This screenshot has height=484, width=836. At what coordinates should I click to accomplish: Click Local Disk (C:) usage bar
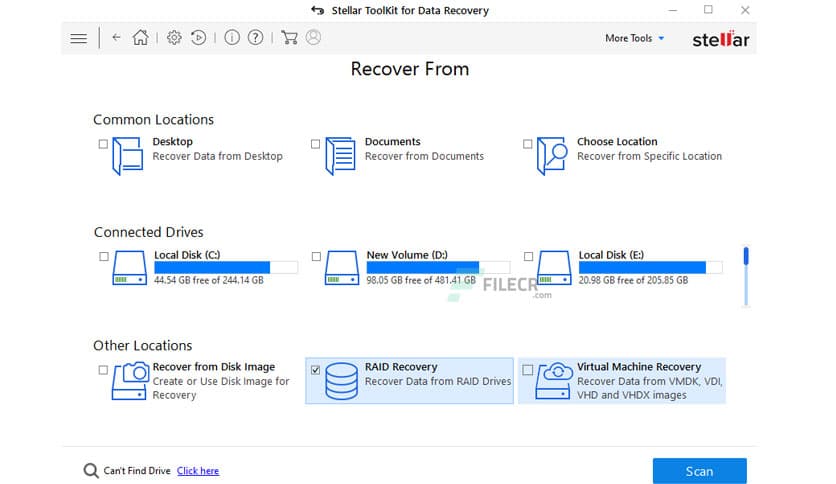tap(226, 268)
